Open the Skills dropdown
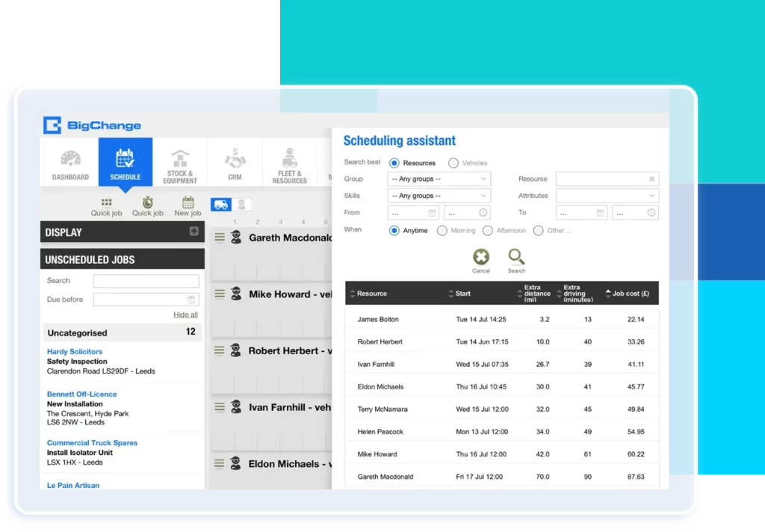The height and width of the screenshot is (532, 765). tap(439, 195)
